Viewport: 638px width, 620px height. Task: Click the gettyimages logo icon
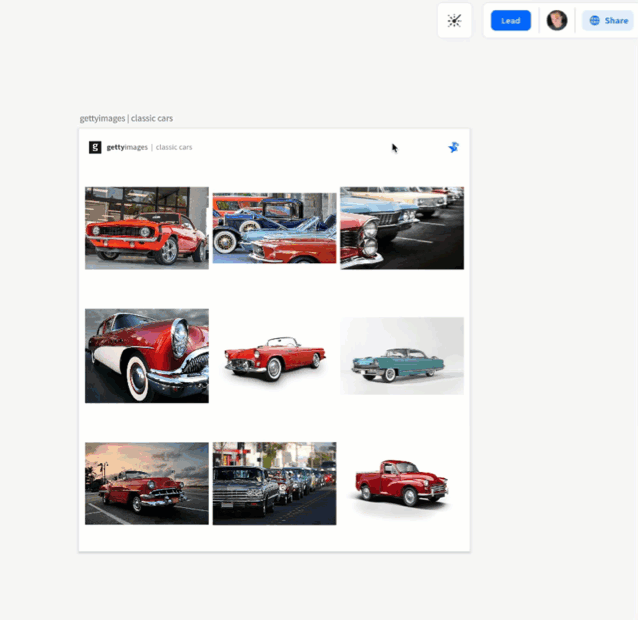click(x=95, y=147)
